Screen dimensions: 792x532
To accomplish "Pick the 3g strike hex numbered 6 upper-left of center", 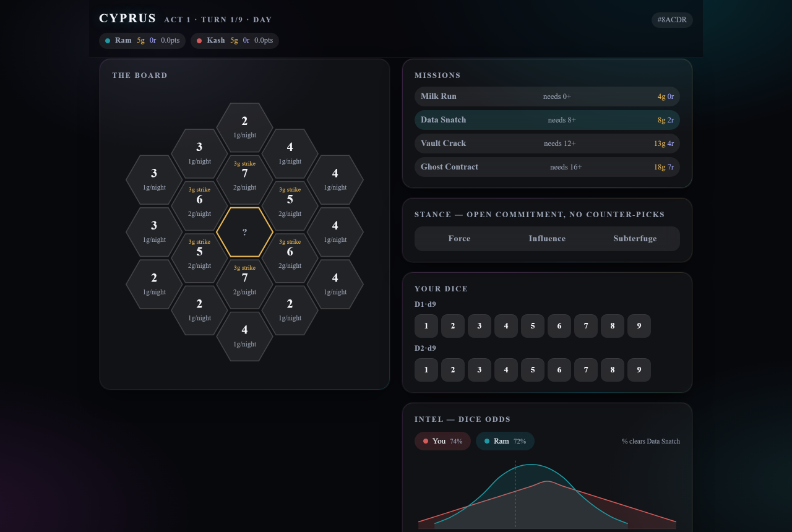I will click(x=199, y=206).
